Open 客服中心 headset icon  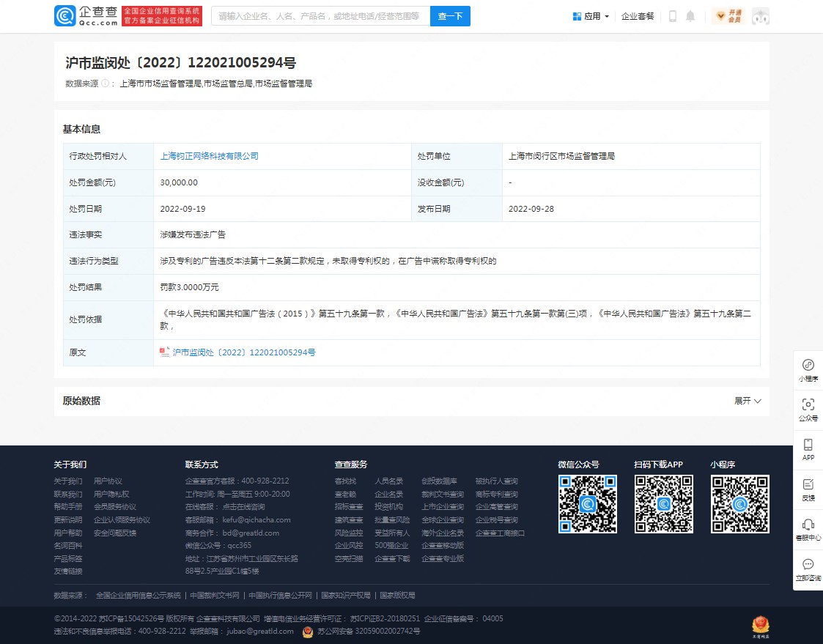[x=808, y=529]
